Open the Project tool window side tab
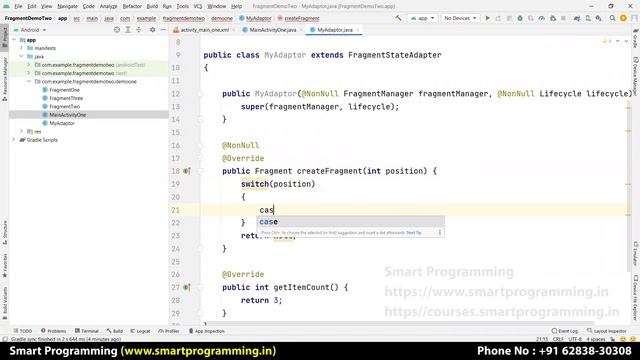The image size is (640, 360). coord(4,37)
